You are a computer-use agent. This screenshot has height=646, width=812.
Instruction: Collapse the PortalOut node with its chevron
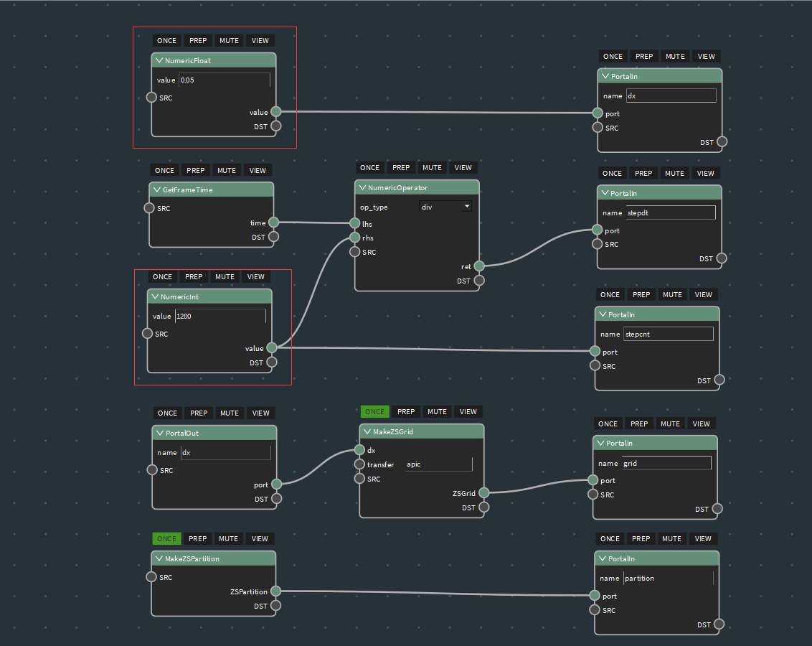point(160,433)
